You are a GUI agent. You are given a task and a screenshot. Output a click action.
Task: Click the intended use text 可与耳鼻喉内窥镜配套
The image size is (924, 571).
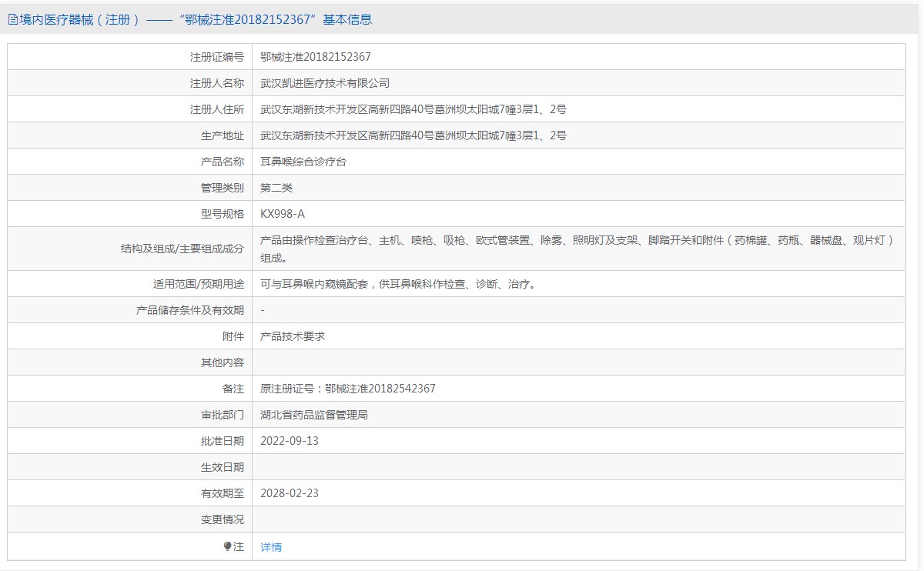(398, 284)
